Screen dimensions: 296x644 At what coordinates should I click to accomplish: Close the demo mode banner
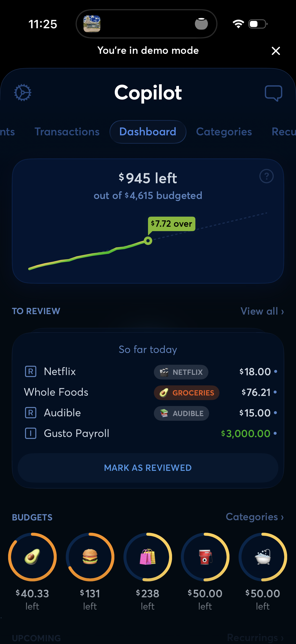pos(276,51)
